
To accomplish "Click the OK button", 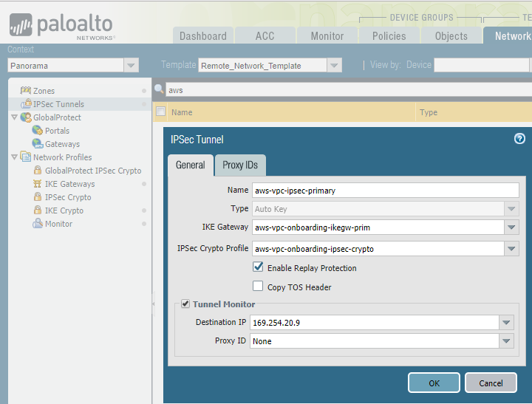I will [434, 383].
